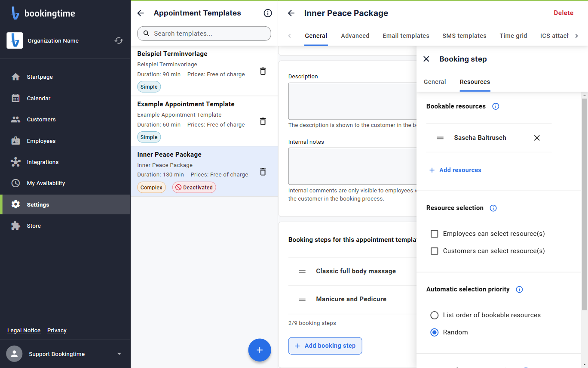Click the organization sync refresh icon
This screenshot has width=588, height=368.
119,40
